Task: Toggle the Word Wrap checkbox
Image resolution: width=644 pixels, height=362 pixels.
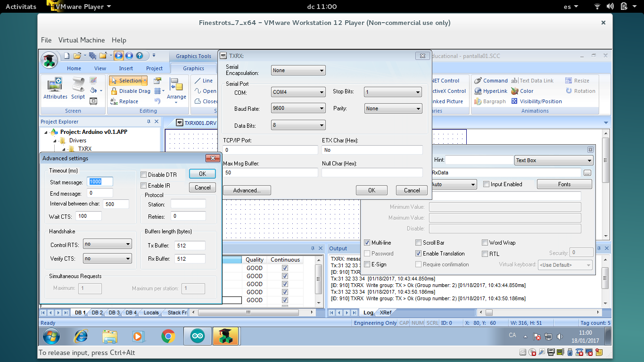Action: tap(485, 243)
